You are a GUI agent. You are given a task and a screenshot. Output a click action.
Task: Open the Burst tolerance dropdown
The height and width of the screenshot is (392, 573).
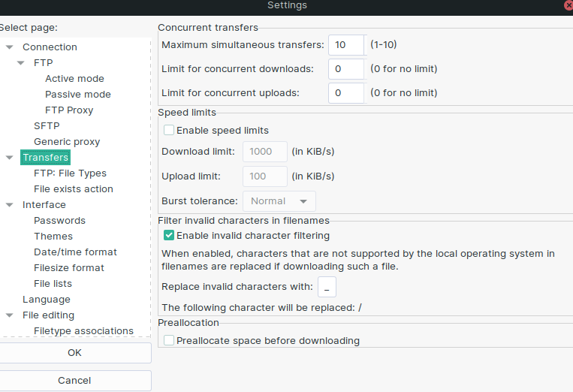point(279,201)
